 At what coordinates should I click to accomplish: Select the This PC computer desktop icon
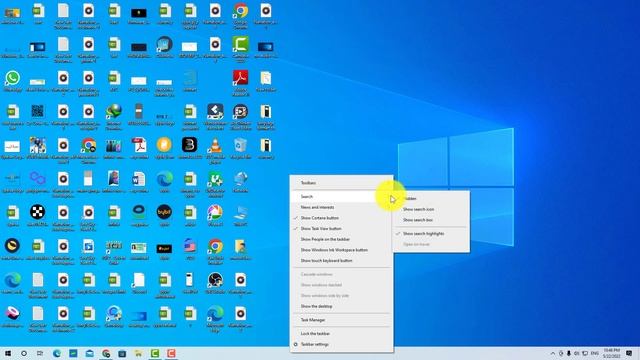[240, 216]
